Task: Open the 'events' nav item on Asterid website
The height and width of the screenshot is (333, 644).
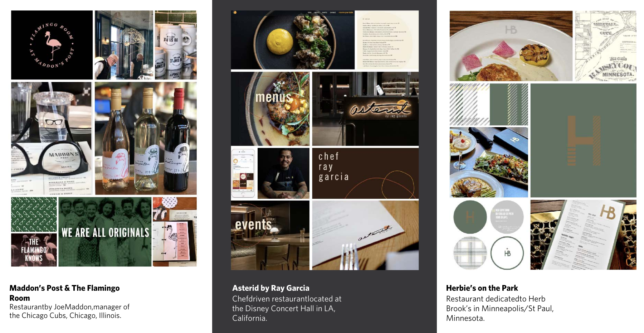Action: coord(325,13)
